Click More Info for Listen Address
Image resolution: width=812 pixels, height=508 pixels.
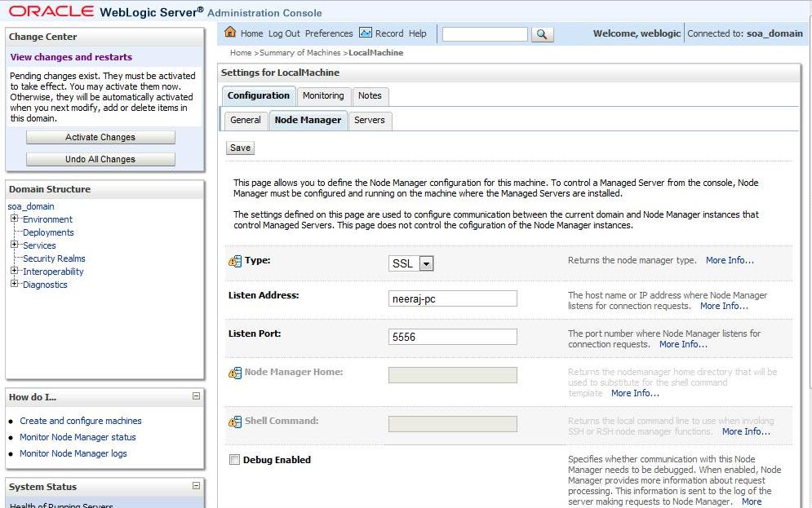724,306
